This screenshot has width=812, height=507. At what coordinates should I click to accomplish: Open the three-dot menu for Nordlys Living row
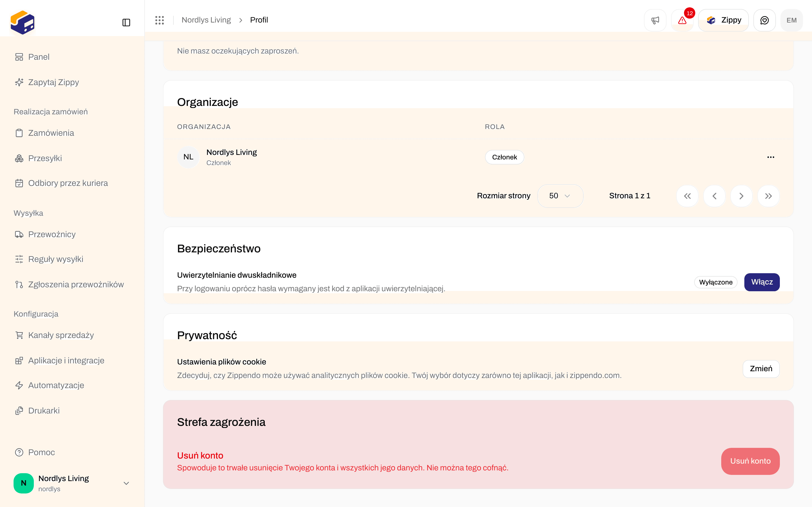pos(771,157)
